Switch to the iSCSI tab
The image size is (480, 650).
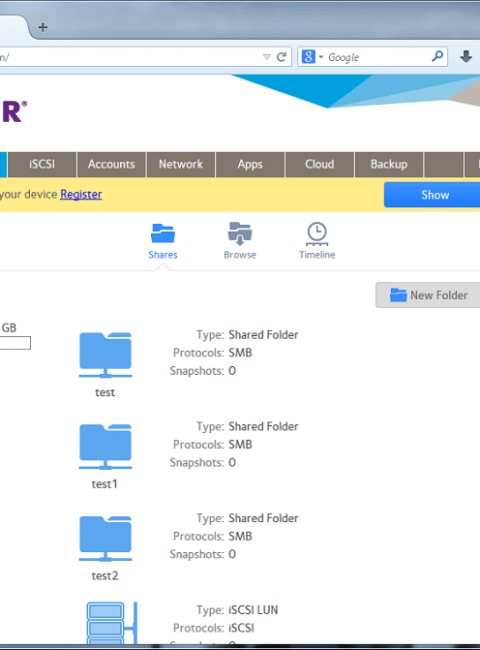click(42, 164)
